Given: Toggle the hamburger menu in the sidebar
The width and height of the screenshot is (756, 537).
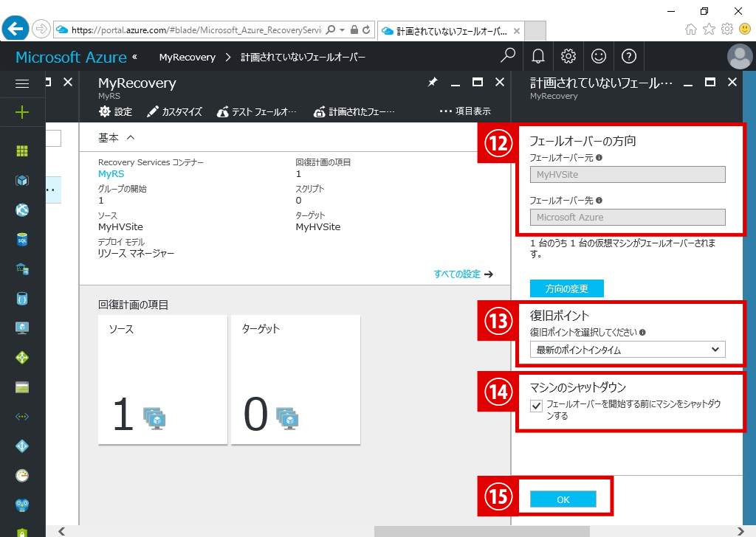Looking at the screenshot, I should click(x=22, y=84).
